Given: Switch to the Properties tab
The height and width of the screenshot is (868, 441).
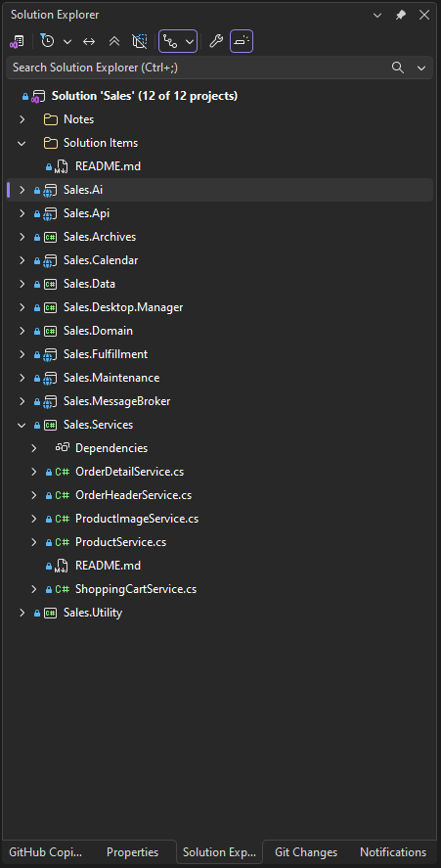Looking at the screenshot, I should coord(132,852).
